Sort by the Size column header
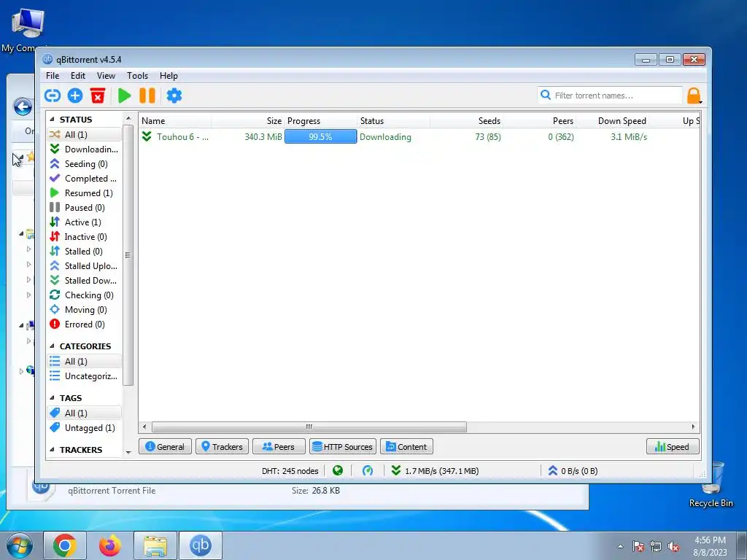Screen dimensions: 747x560 pos(248,121)
